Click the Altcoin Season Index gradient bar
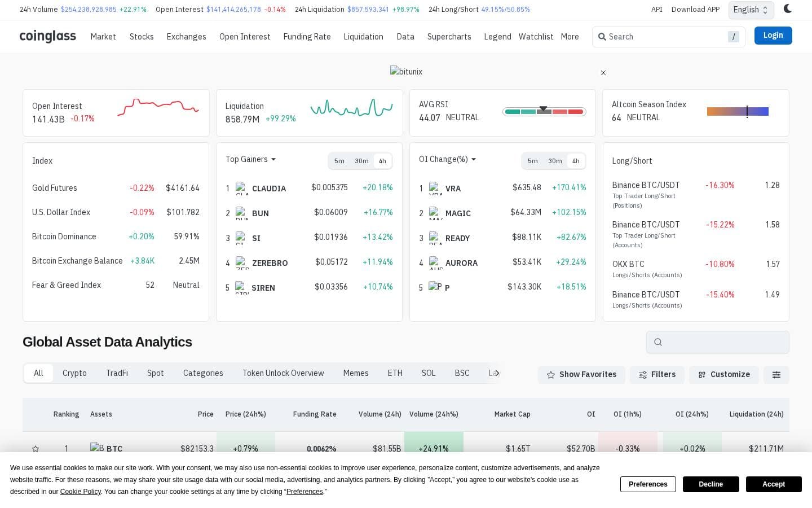812x508 pixels. [x=738, y=112]
